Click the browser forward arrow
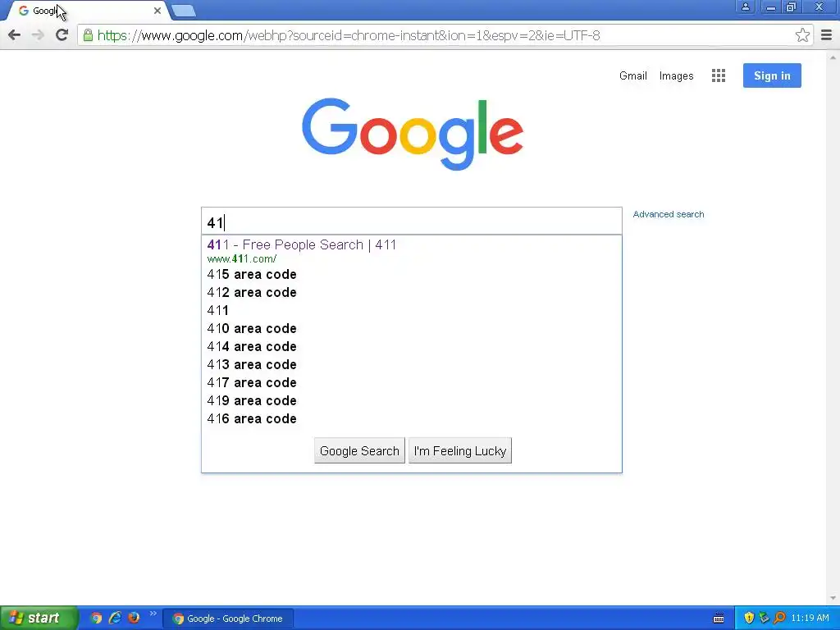This screenshot has height=630, width=840. [38, 35]
